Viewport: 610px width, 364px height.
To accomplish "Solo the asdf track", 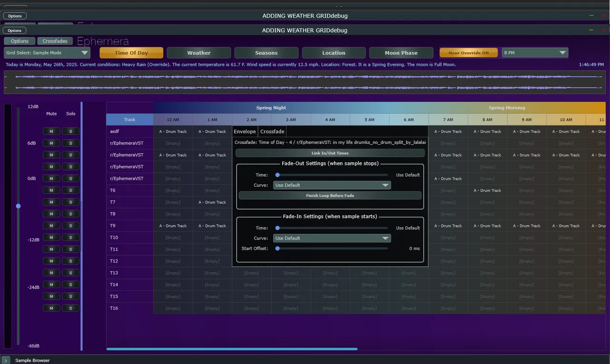I will (x=71, y=131).
